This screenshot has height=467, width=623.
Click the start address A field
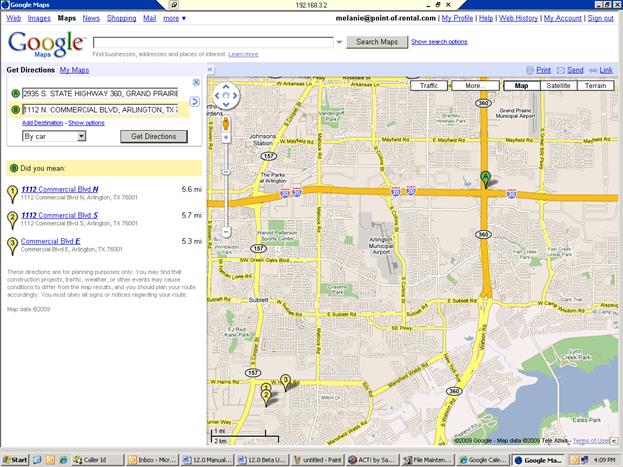pyautogui.click(x=100, y=93)
